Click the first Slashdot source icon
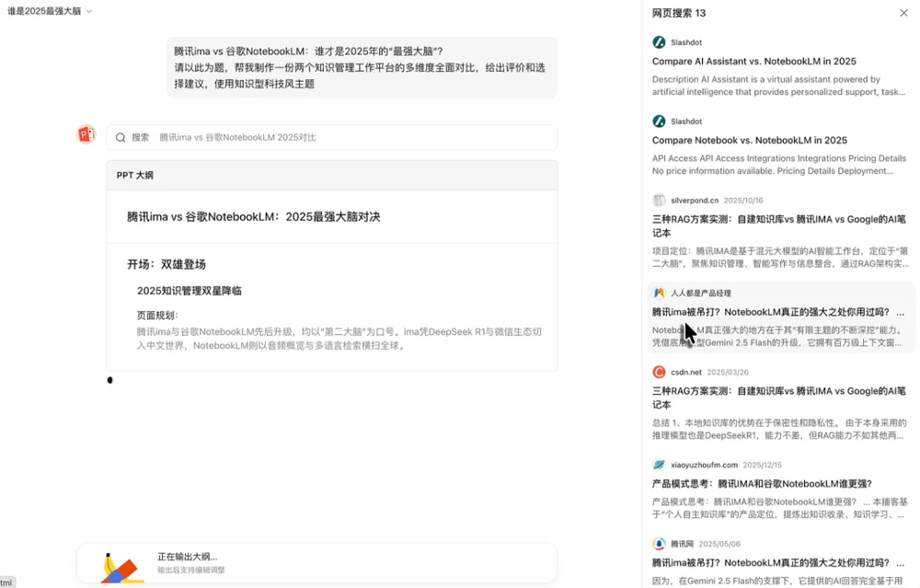 659,42
